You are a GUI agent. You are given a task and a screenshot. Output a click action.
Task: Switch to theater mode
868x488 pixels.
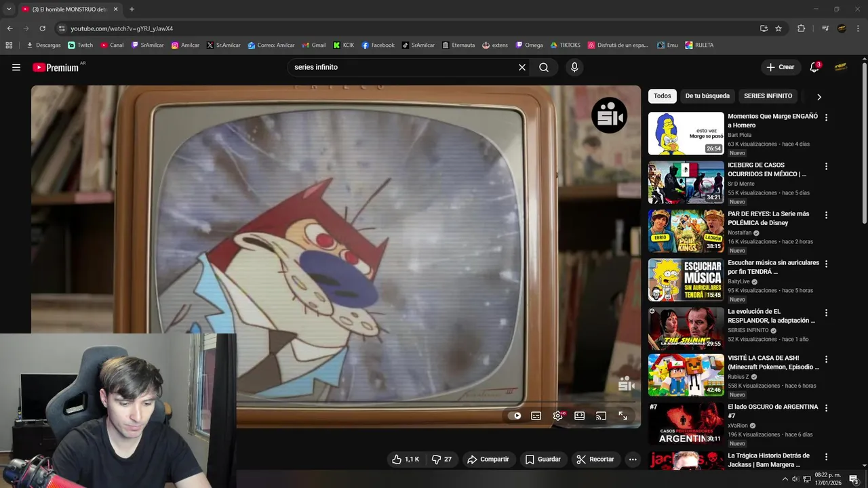579,415
